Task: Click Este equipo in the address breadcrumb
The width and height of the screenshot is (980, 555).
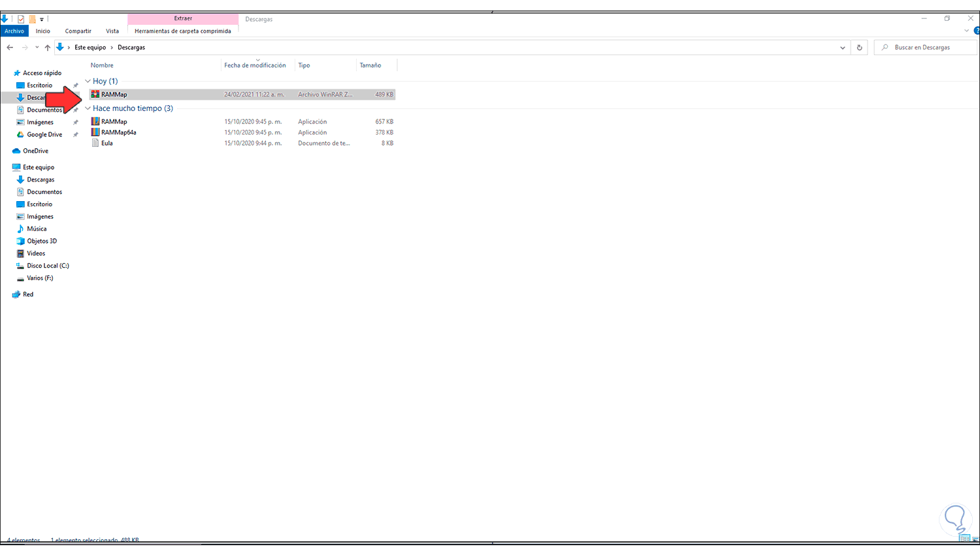Action: (90, 48)
